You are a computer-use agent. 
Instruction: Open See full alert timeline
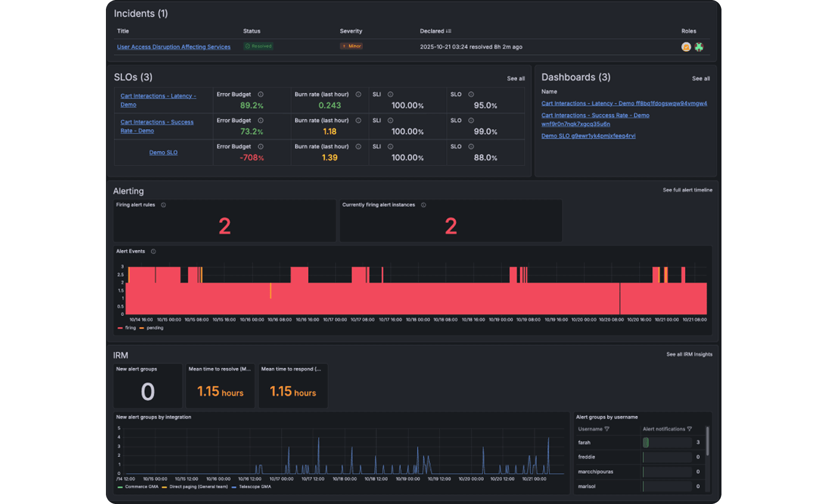point(687,190)
